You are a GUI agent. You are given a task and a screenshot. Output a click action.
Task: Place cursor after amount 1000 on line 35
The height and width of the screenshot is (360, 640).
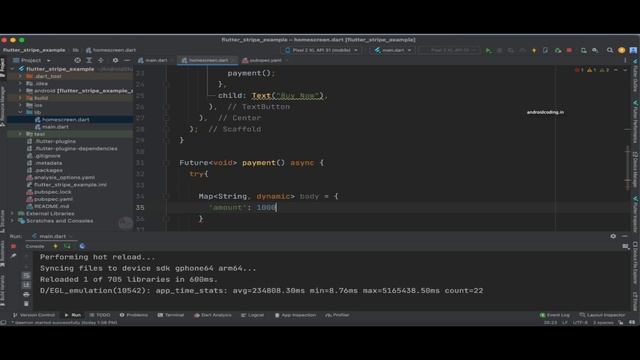(x=277, y=207)
